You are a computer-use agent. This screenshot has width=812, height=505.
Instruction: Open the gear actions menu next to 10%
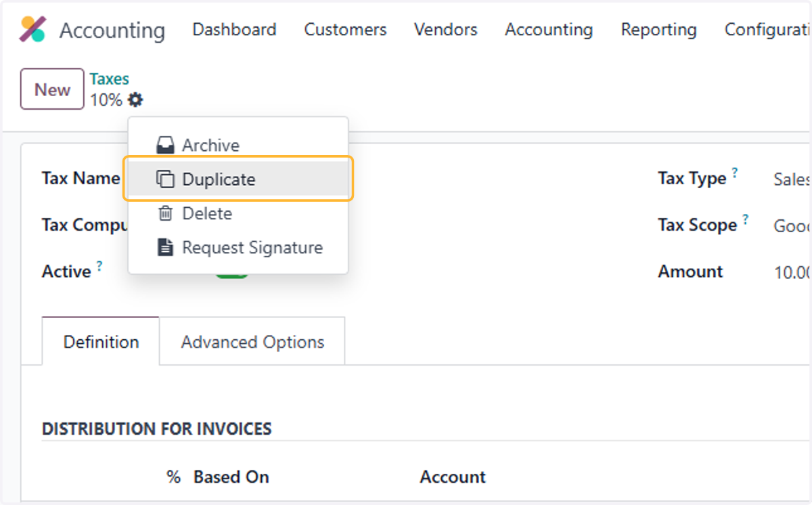pyautogui.click(x=136, y=100)
